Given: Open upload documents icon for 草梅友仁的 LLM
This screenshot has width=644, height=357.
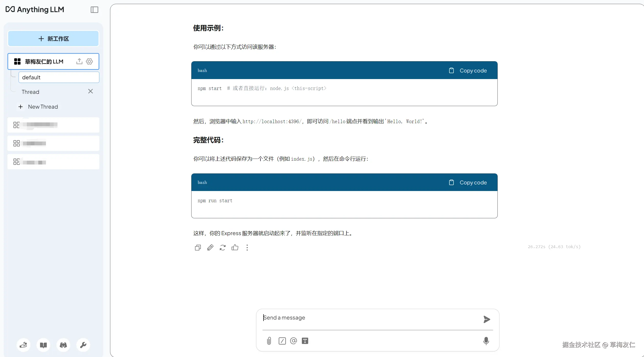Looking at the screenshot, I should pyautogui.click(x=79, y=61).
